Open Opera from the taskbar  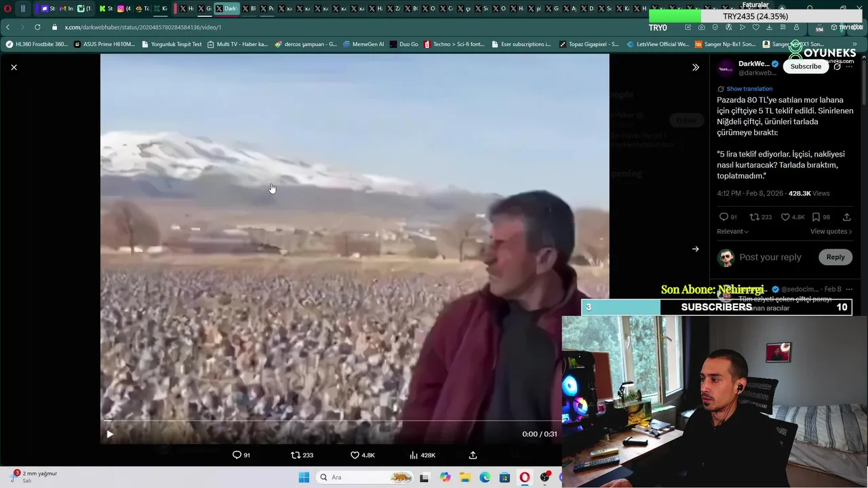[x=525, y=477]
